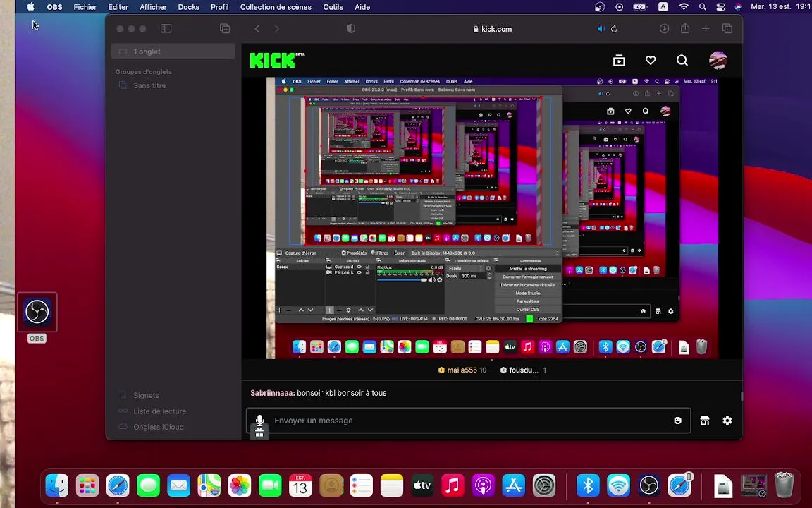Click the OBS status icon in menu bar

600,7
